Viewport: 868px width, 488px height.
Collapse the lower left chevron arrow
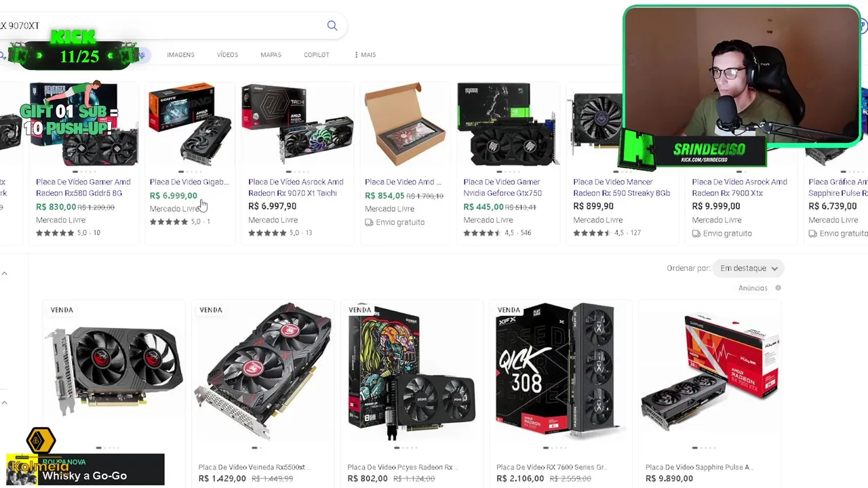click(4, 403)
